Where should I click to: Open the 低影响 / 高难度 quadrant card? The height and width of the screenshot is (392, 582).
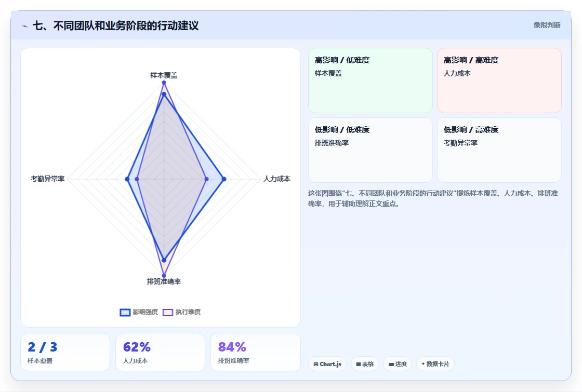[x=499, y=150]
